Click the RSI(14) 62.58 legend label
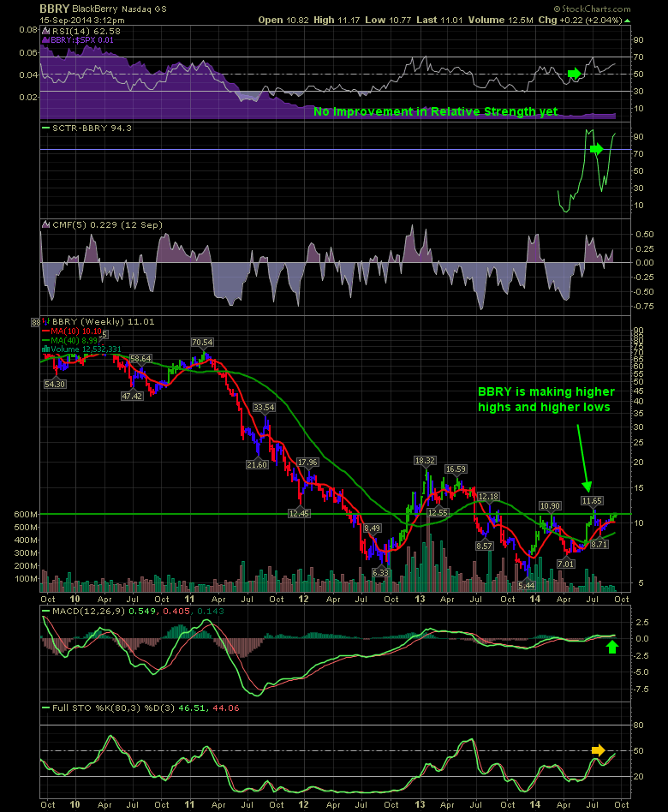This screenshot has height=812, width=668. [x=86, y=31]
